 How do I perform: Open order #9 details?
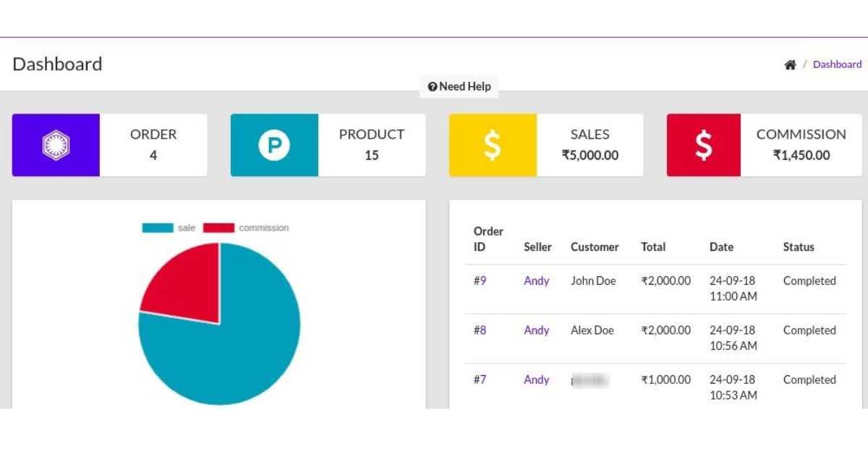click(x=481, y=280)
